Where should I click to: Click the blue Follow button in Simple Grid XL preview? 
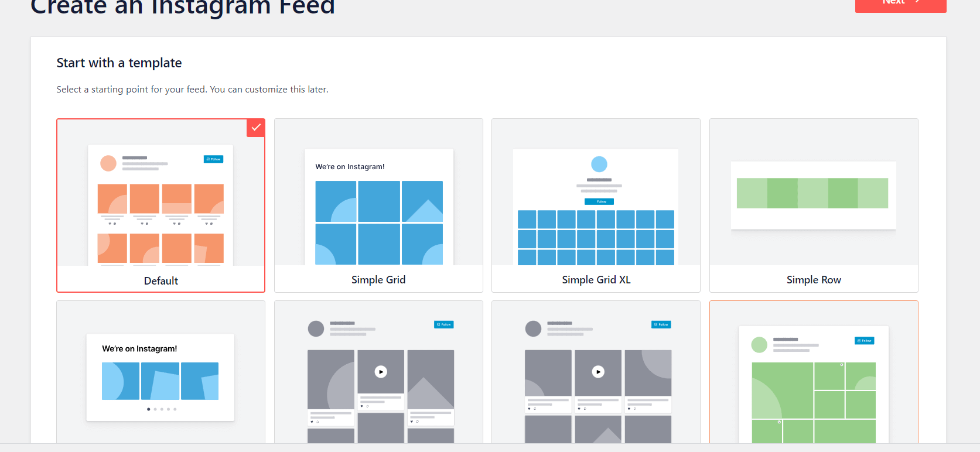pyautogui.click(x=599, y=201)
